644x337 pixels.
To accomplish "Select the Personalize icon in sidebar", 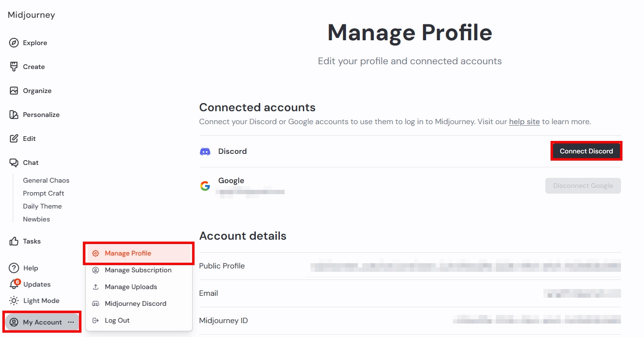I will tap(14, 115).
